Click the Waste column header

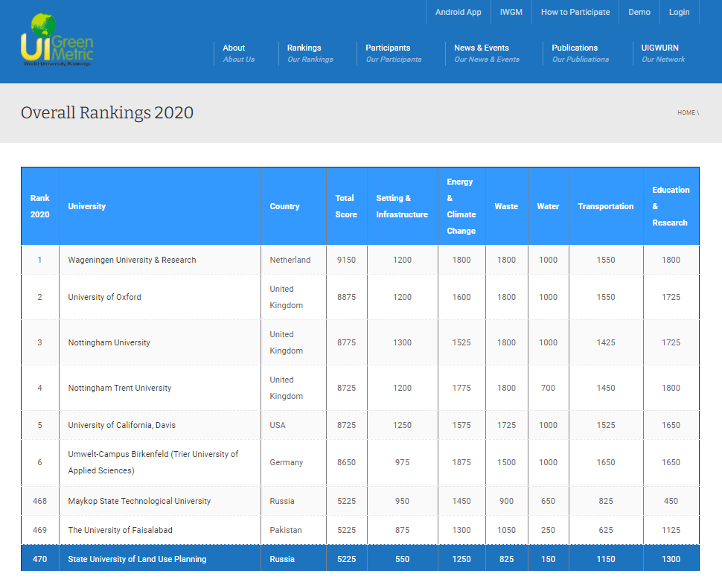tap(506, 206)
